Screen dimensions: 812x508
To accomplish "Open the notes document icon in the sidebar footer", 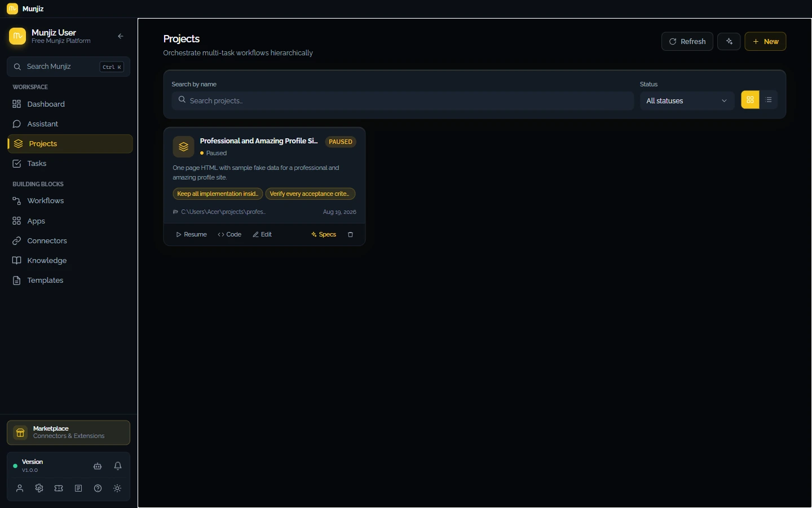I will (x=78, y=488).
